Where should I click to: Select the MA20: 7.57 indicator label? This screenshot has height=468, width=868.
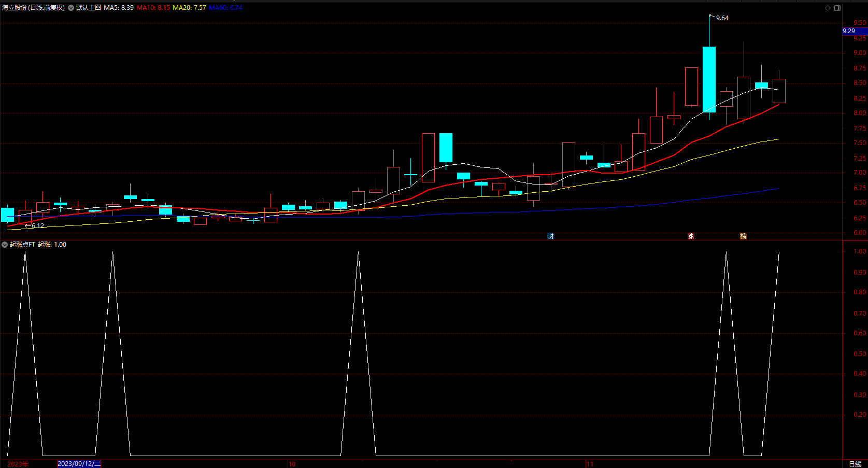tap(190, 8)
